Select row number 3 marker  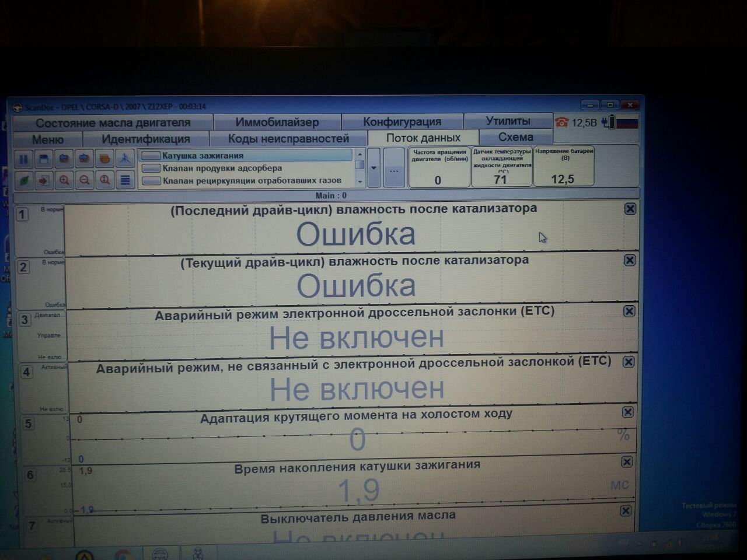coord(25,319)
